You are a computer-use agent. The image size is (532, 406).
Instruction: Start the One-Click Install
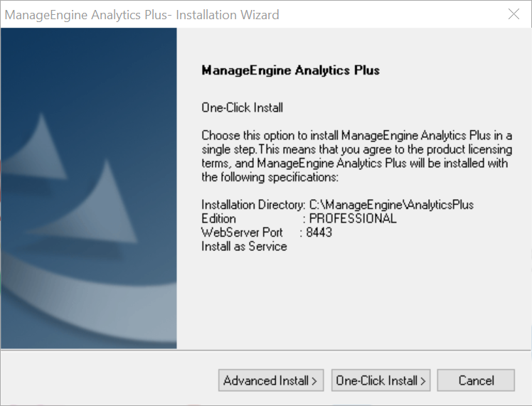[381, 380]
